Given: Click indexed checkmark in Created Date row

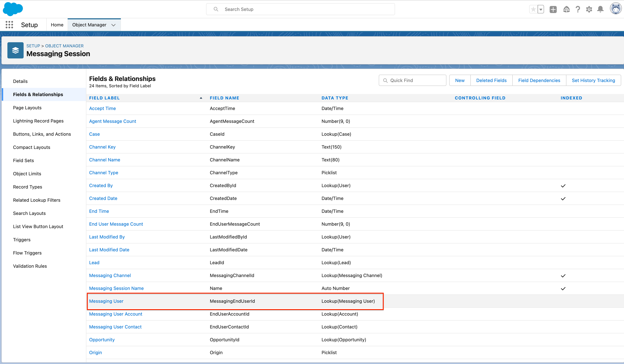Looking at the screenshot, I should [x=563, y=199].
